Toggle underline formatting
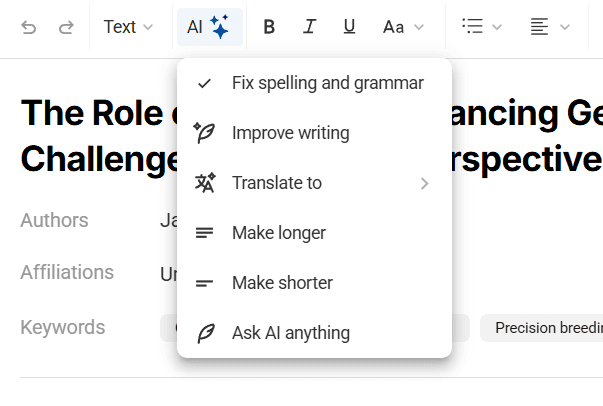Image resolution: width=603 pixels, height=406 pixels. coord(349,27)
